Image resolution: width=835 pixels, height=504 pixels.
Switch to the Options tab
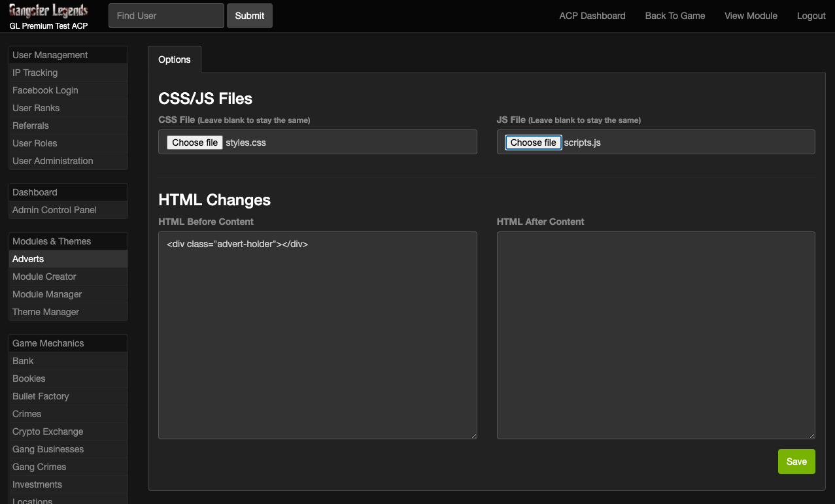175,59
